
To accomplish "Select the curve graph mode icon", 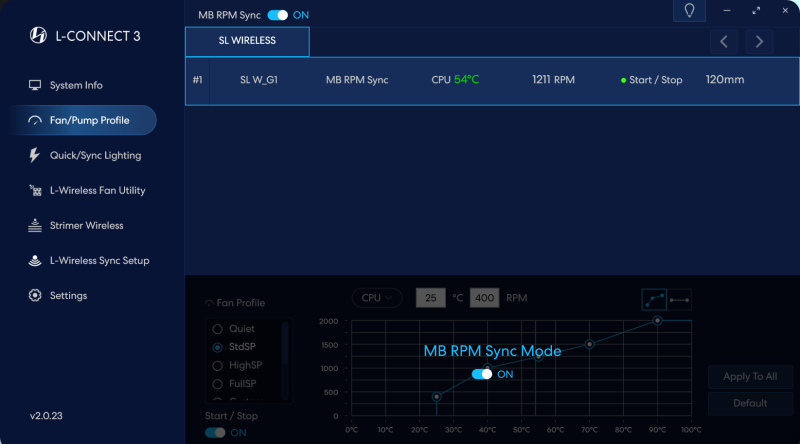I will tap(654, 300).
